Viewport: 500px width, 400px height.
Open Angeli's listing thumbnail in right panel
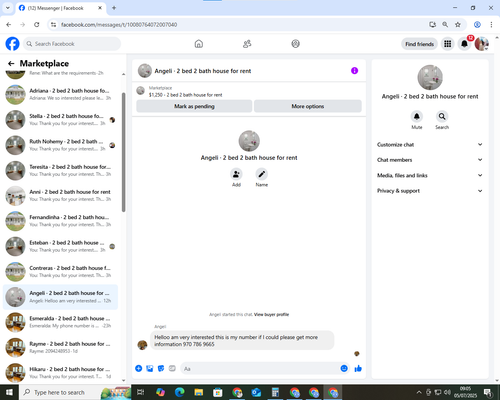pyautogui.click(x=430, y=77)
